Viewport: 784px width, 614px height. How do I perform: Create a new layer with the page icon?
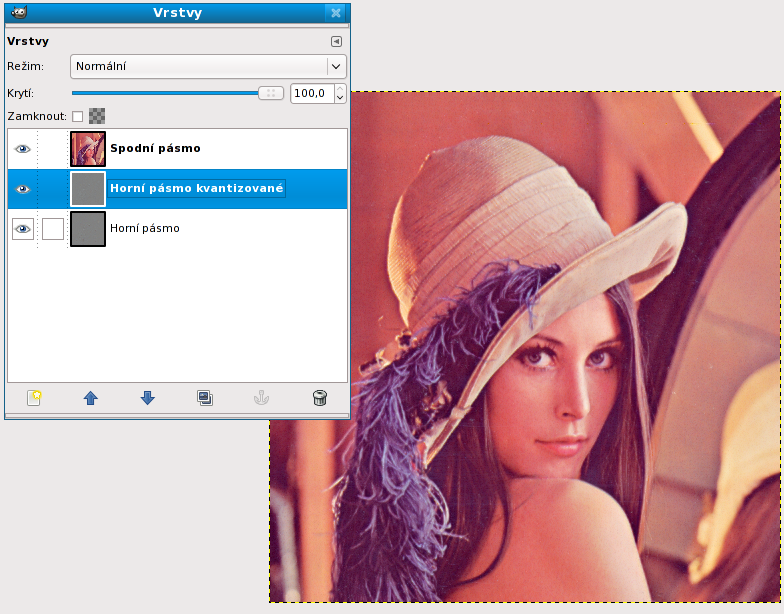pos(34,398)
